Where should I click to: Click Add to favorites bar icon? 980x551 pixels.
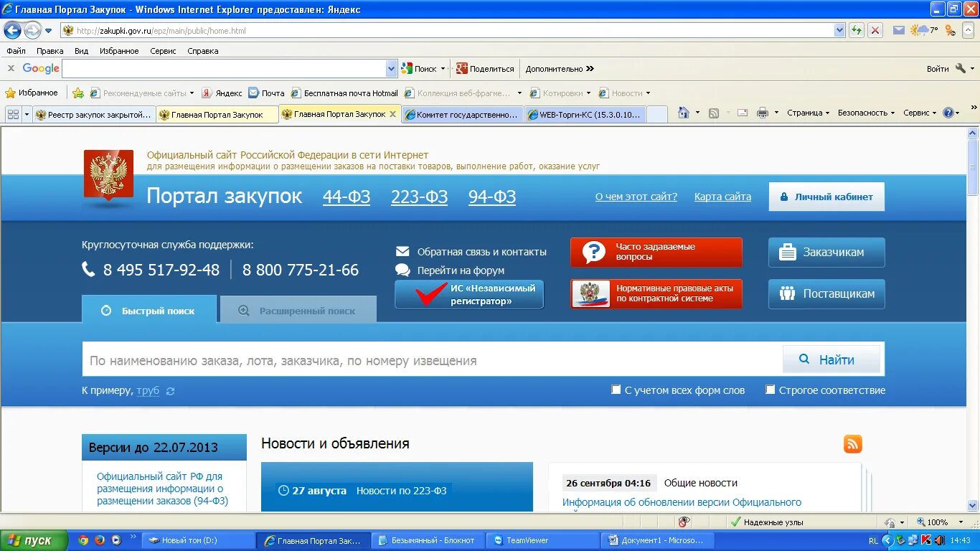[x=77, y=93]
